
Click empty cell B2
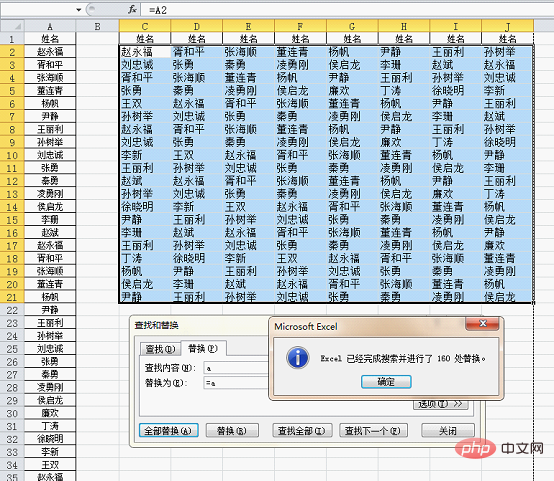pos(98,52)
